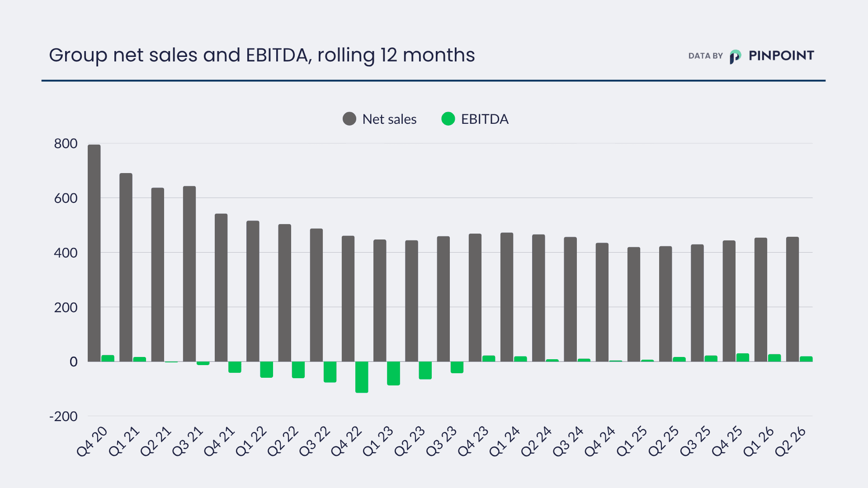
Task: Select the Q4 23 EBITDA bar
Action: click(x=489, y=359)
